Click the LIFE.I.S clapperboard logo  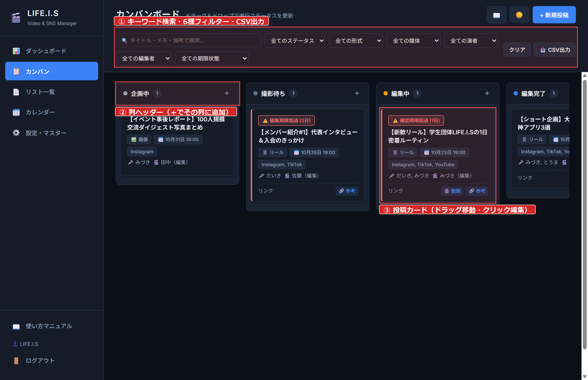[16, 18]
